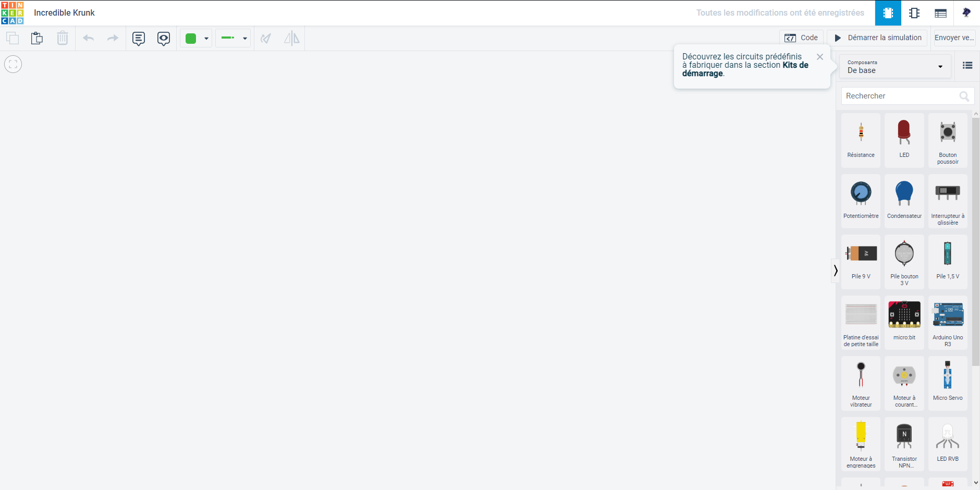Screen dimensions: 980x490
Task: Select the Potentiomètre component
Action: click(861, 201)
